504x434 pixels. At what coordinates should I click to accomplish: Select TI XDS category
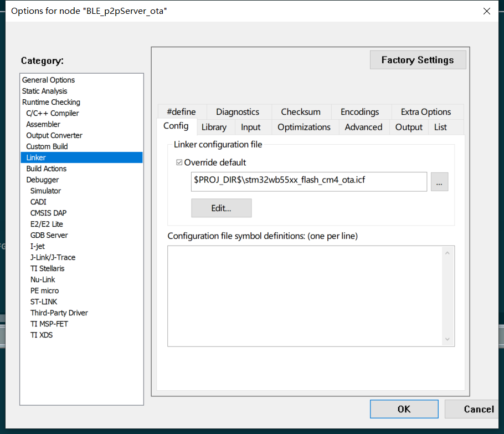point(81,335)
